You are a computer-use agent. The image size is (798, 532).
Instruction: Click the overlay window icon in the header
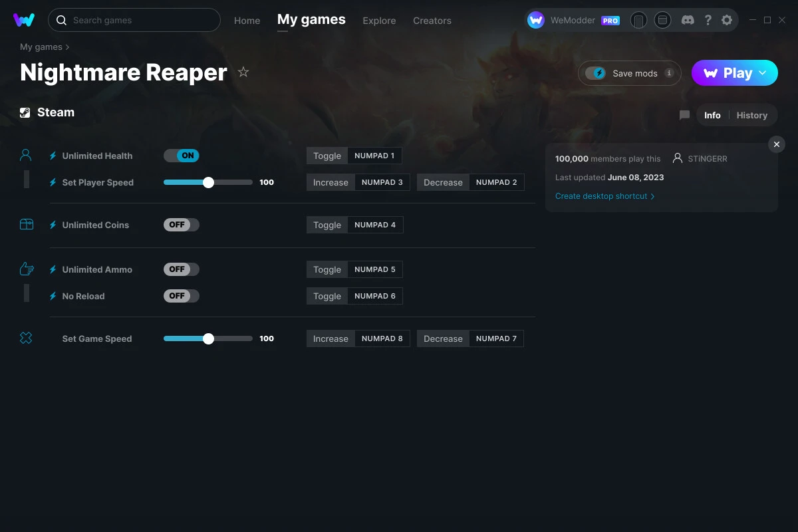coord(662,20)
